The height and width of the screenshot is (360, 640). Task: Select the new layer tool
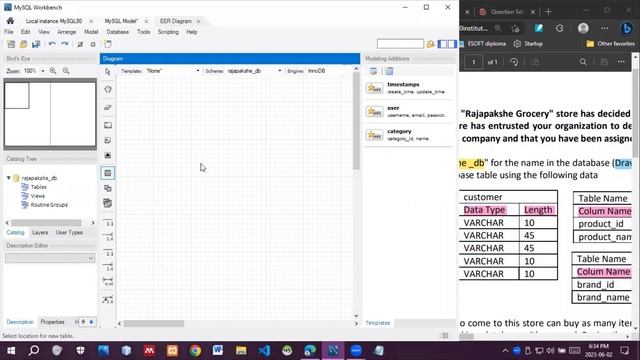click(x=108, y=125)
